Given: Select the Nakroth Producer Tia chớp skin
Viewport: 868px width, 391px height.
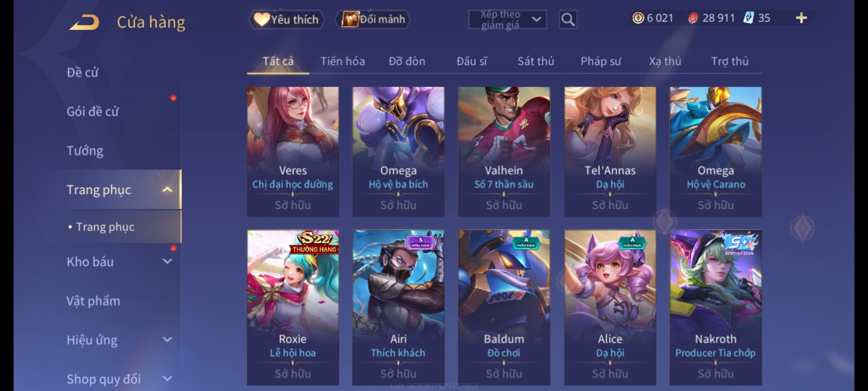Looking at the screenshot, I should (x=715, y=308).
